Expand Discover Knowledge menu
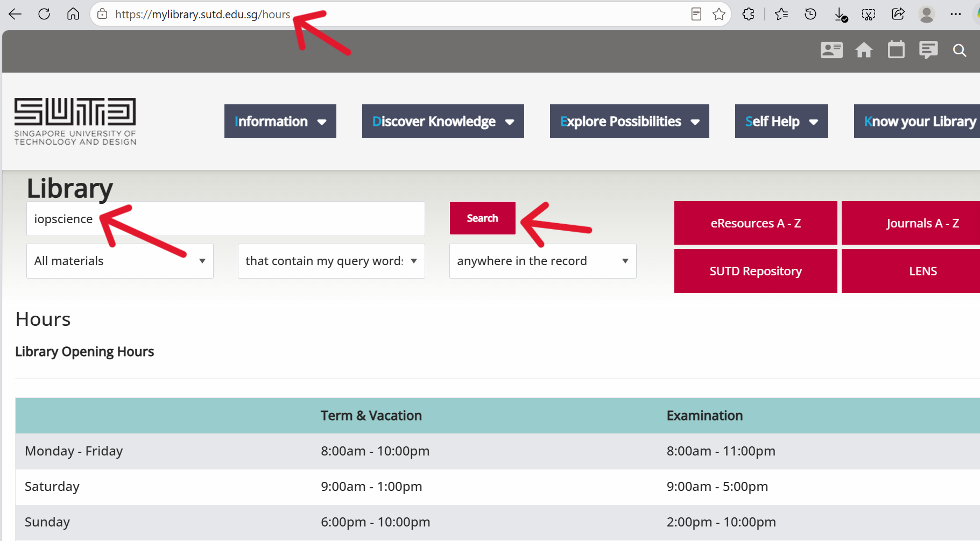Viewport: 980px width, 541px height. pos(443,122)
